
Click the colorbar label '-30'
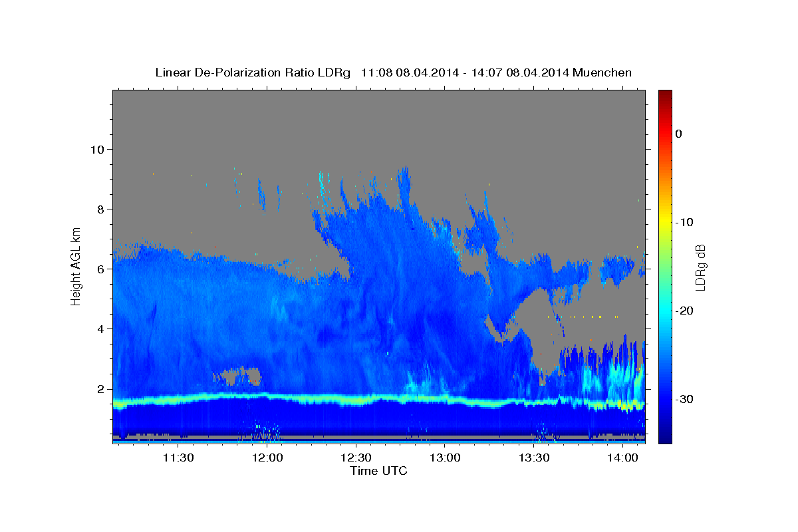pos(684,399)
